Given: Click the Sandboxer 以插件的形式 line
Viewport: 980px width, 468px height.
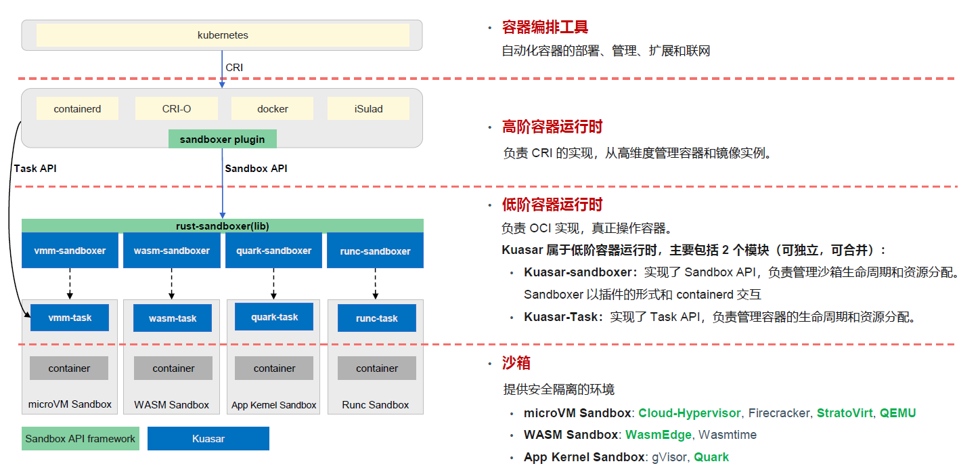Looking at the screenshot, I should (x=642, y=295).
